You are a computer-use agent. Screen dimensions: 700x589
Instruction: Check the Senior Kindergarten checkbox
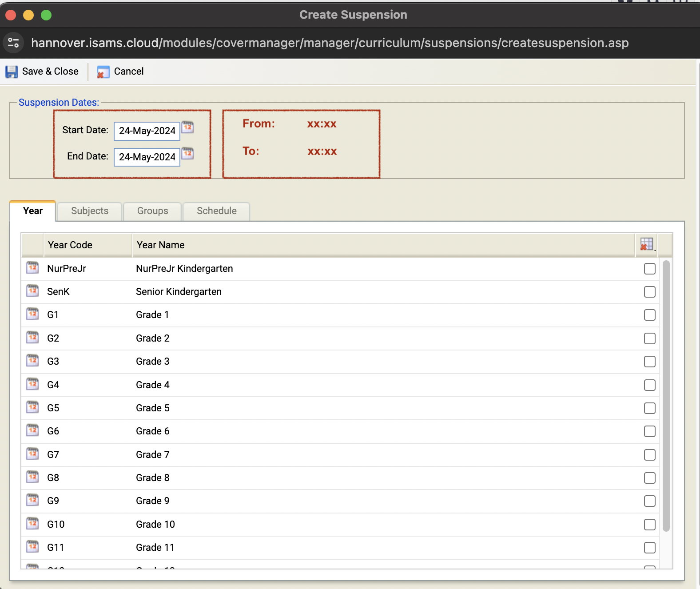(649, 292)
